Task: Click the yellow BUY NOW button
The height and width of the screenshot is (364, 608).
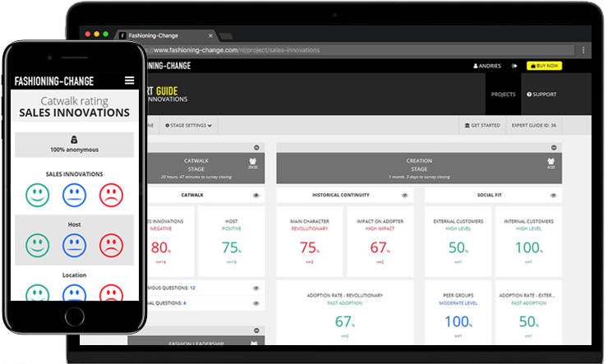Action: click(x=544, y=66)
